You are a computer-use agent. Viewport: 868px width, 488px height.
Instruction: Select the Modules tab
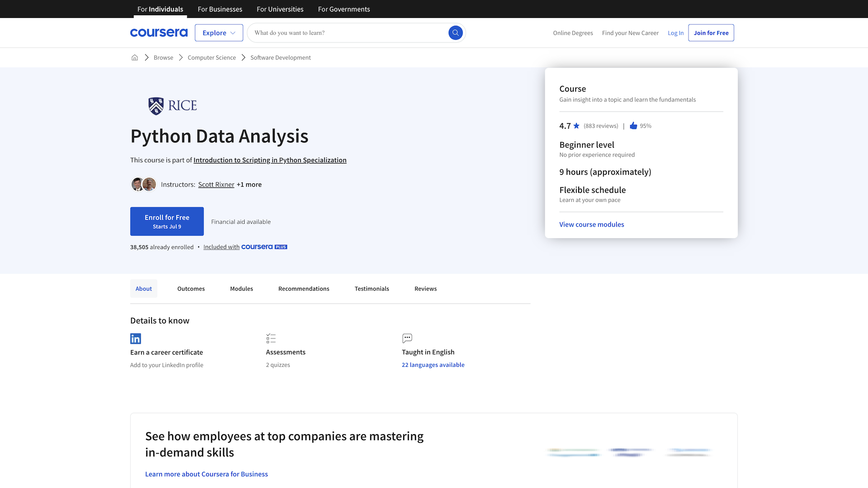point(241,289)
